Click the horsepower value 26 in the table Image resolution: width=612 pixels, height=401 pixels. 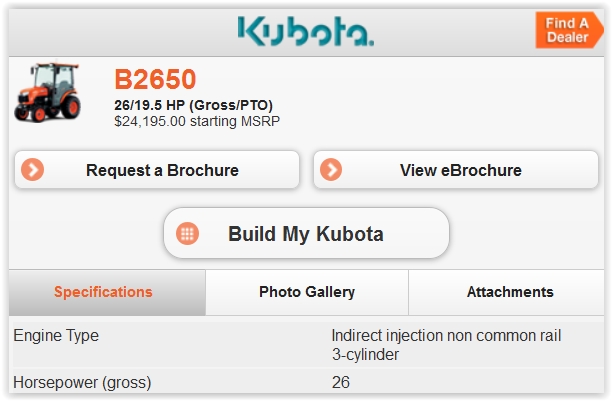coord(341,381)
